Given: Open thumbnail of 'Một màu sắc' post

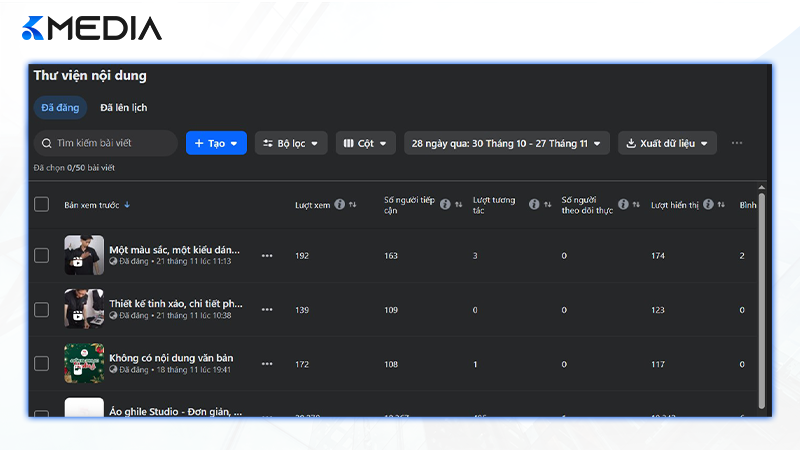Looking at the screenshot, I should click(x=84, y=255).
